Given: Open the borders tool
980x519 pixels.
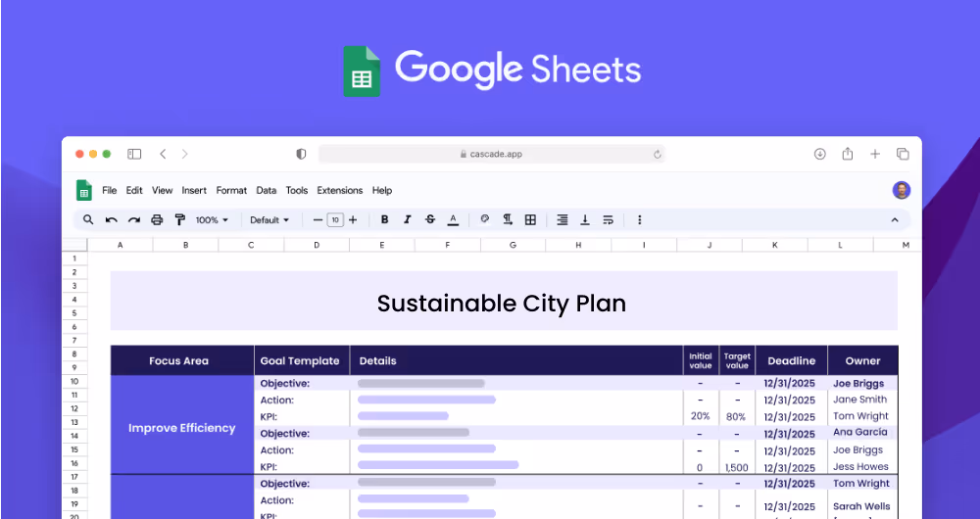Looking at the screenshot, I should (x=530, y=220).
